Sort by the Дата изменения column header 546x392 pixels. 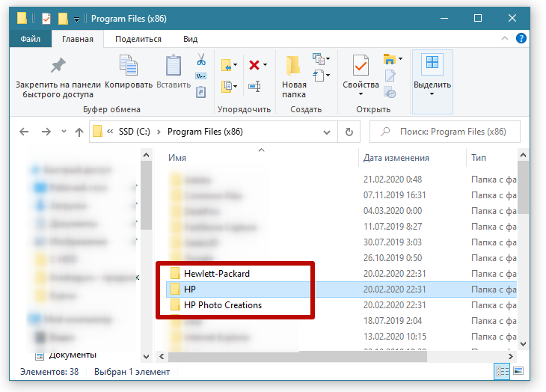396,158
